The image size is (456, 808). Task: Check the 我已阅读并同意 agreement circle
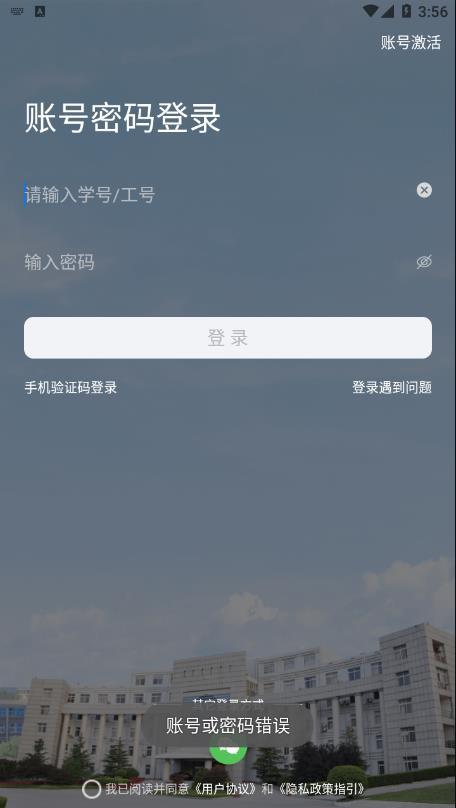[x=91, y=789]
